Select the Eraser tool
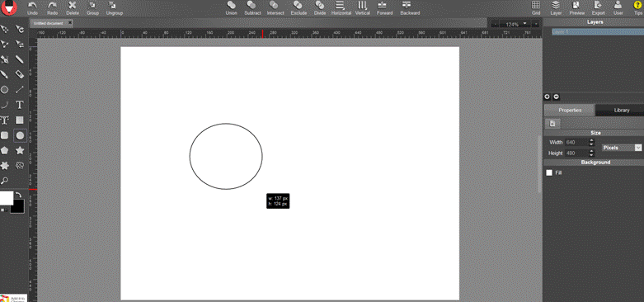The image size is (644, 302). click(19, 74)
